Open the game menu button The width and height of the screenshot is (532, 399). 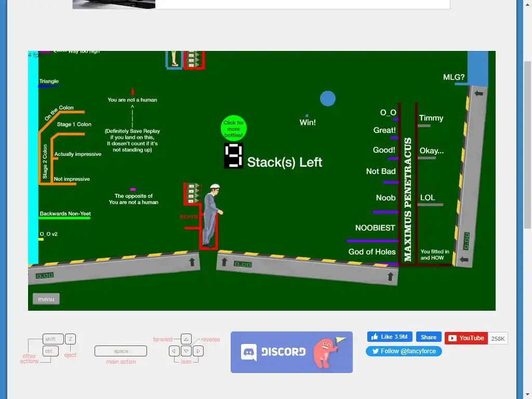[x=46, y=299]
